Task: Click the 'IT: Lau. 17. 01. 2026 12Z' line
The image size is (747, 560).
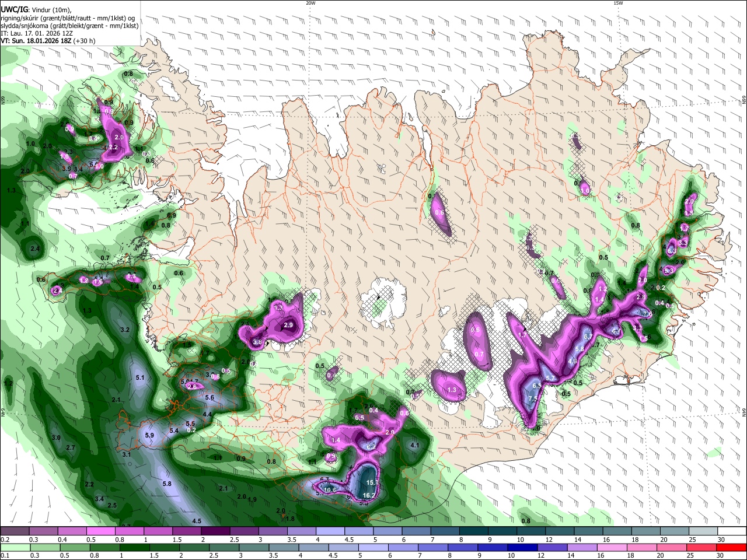Action: point(37,33)
